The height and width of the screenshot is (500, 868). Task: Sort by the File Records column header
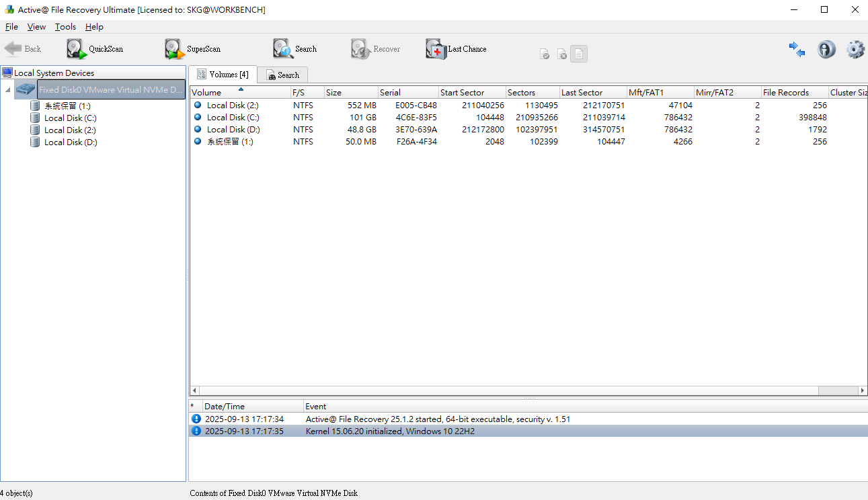(795, 93)
